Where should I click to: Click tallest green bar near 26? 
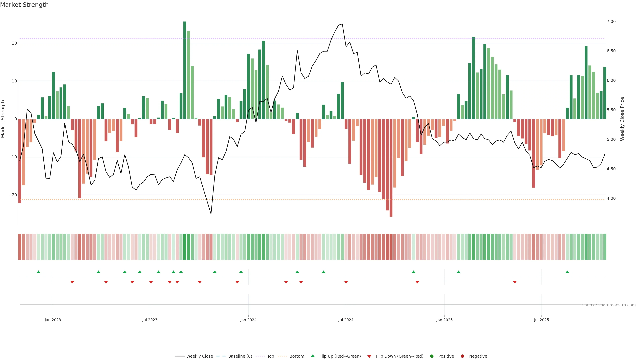pos(185,70)
